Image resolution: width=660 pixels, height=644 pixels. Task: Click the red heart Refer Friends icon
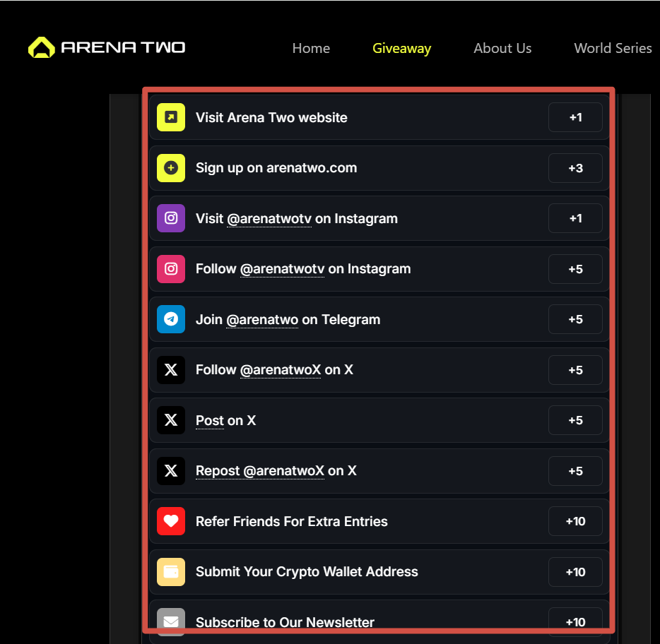point(171,521)
